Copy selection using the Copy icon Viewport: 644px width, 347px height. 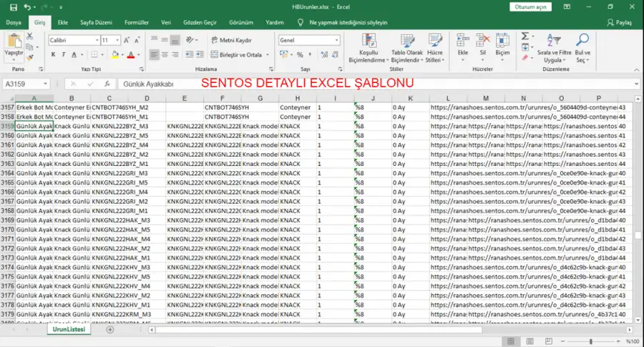click(29, 47)
